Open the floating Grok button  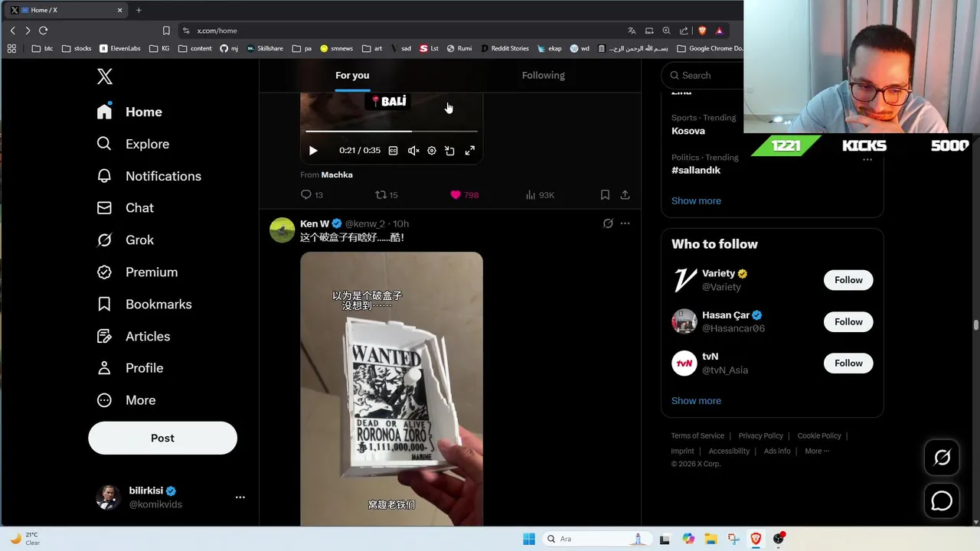(942, 458)
